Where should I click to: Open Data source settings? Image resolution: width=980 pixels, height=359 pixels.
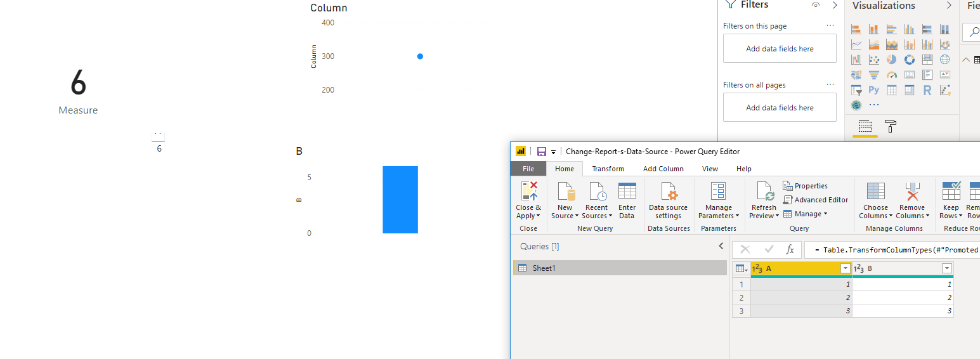pos(668,200)
